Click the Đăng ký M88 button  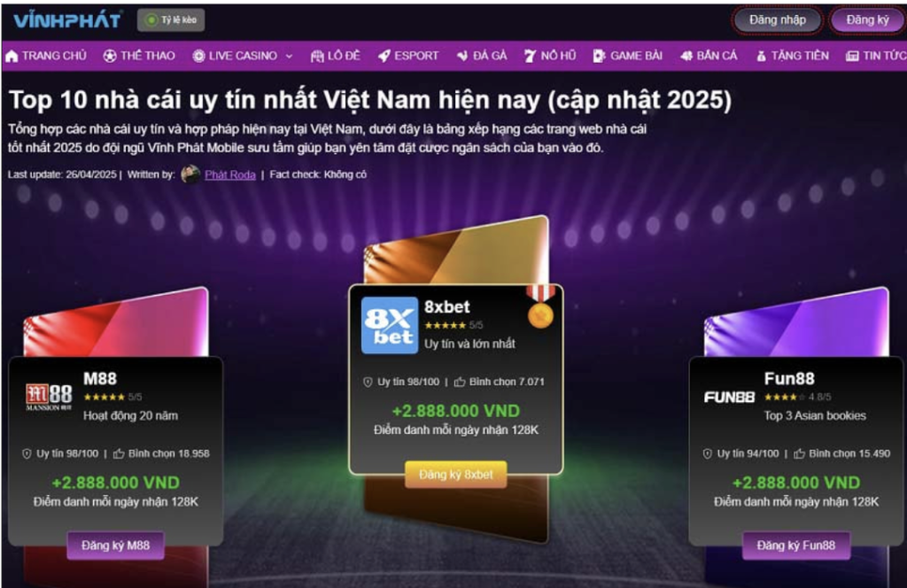pyautogui.click(x=116, y=545)
